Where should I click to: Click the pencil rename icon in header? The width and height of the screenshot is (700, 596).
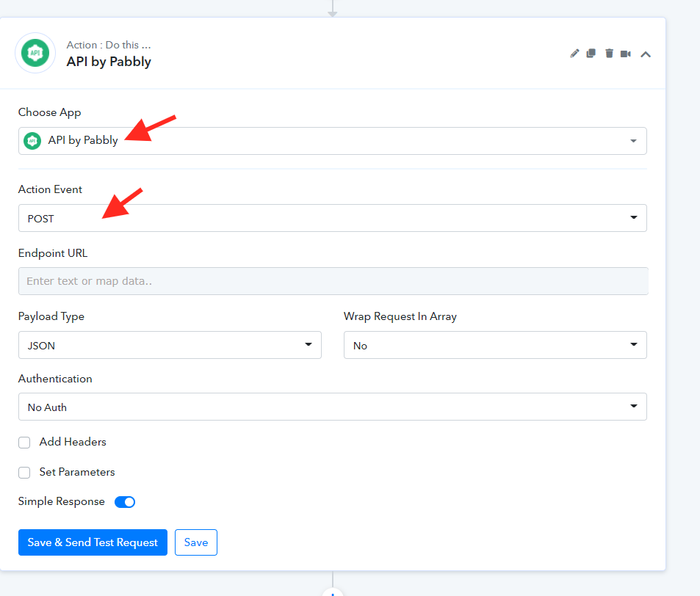pos(574,54)
